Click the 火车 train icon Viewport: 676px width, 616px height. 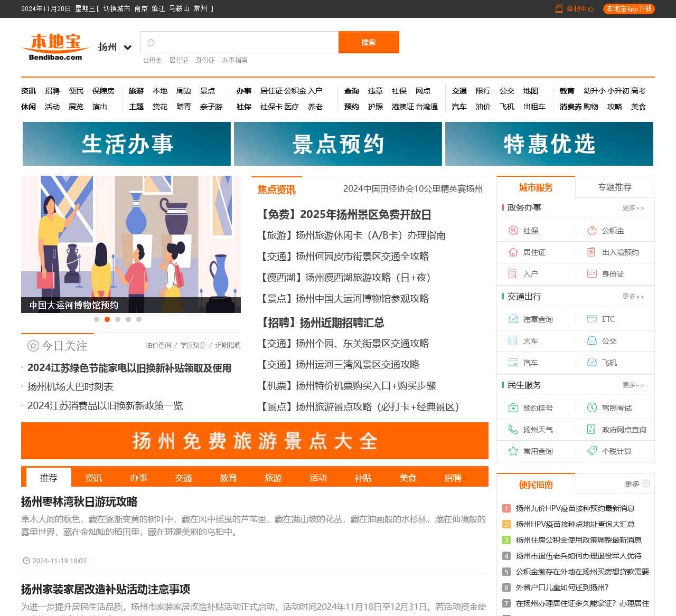point(513,341)
